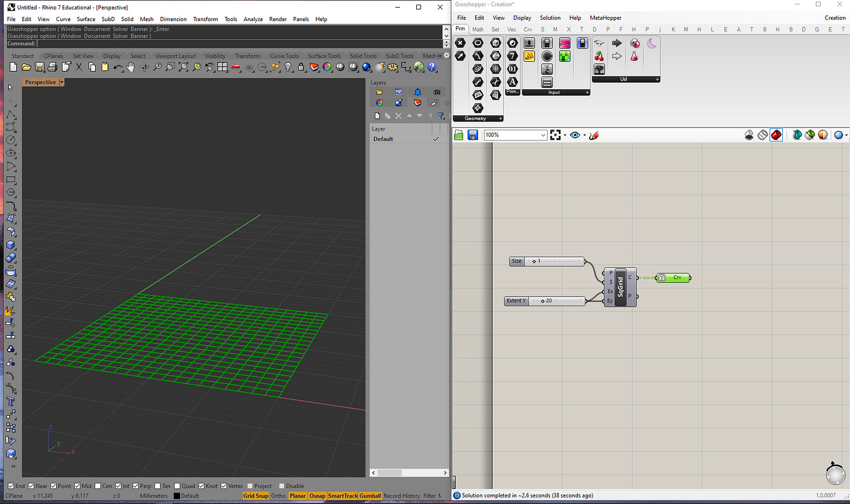The height and width of the screenshot is (504, 850).
Task: Click the Rhino Help question mark icon
Action: point(432,67)
